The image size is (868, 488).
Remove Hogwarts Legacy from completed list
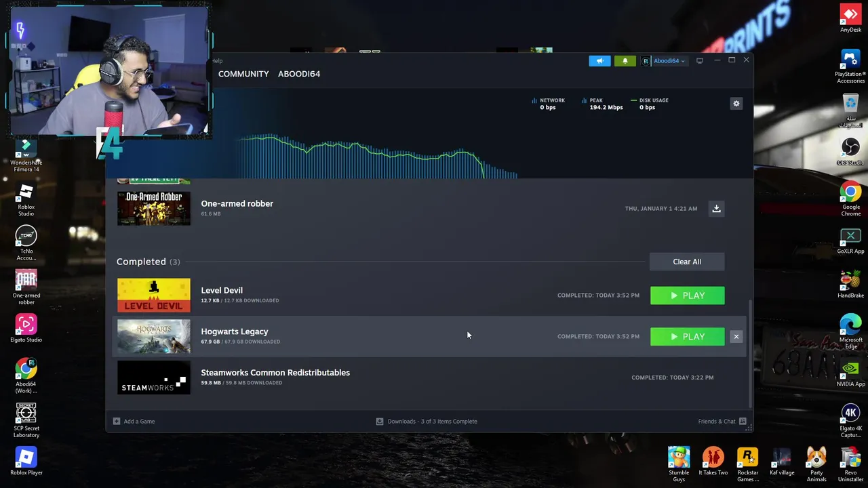[x=736, y=337]
